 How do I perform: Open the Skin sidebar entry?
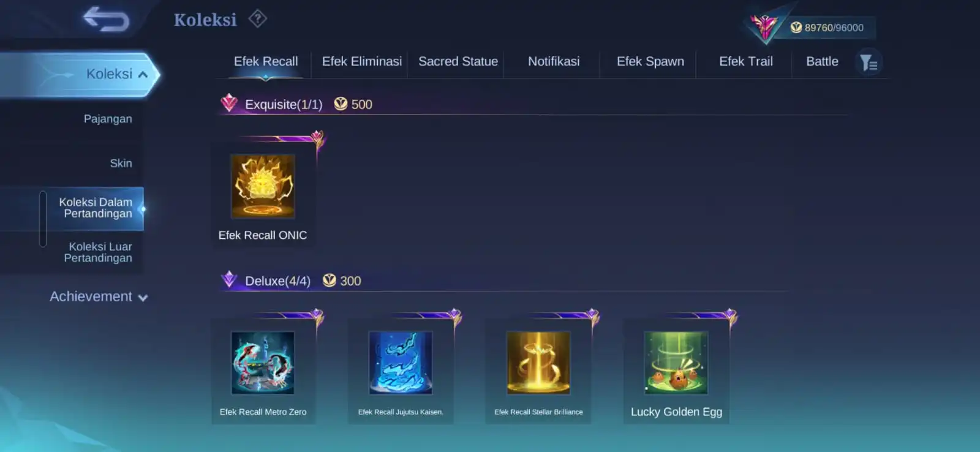click(x=121, y=164)
